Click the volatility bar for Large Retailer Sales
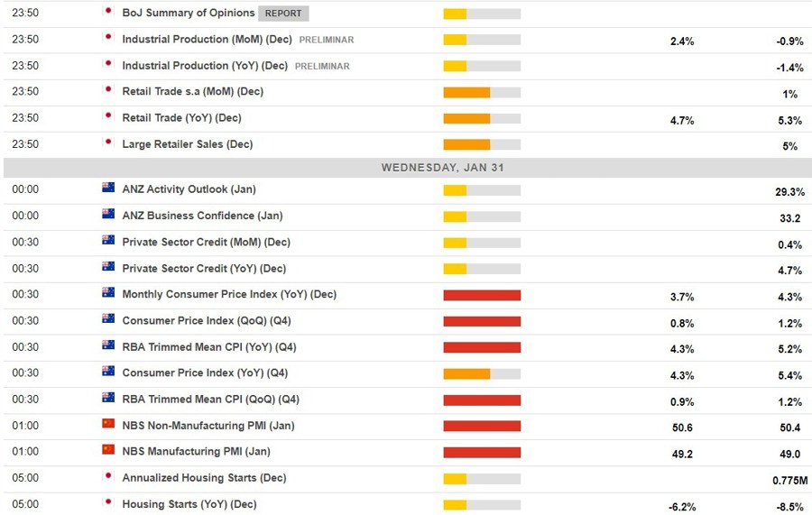Image resolution: width=812 pixels, height=515 pixels. click(x=482, y=145)
